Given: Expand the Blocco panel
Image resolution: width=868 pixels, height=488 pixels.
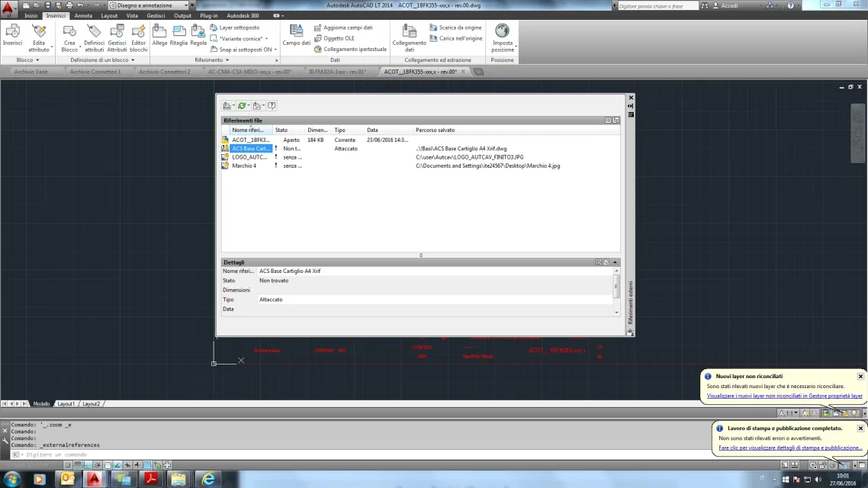Looking at the screenshot, I should (x=27, y=59).
